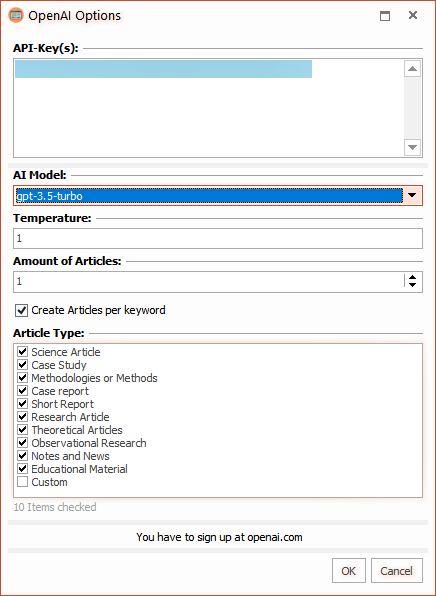436x596 pixels.
Task: Click the gpt-3.5-turbo model field
Action: (x=208, y=196)
